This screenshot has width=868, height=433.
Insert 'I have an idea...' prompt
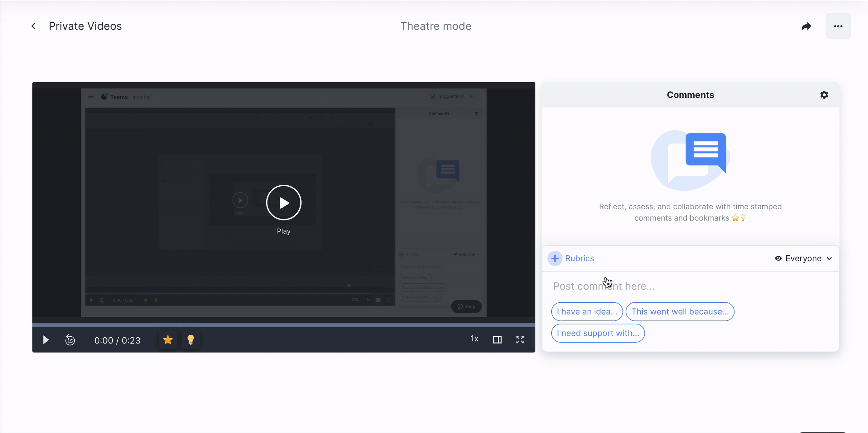(587, 312)
